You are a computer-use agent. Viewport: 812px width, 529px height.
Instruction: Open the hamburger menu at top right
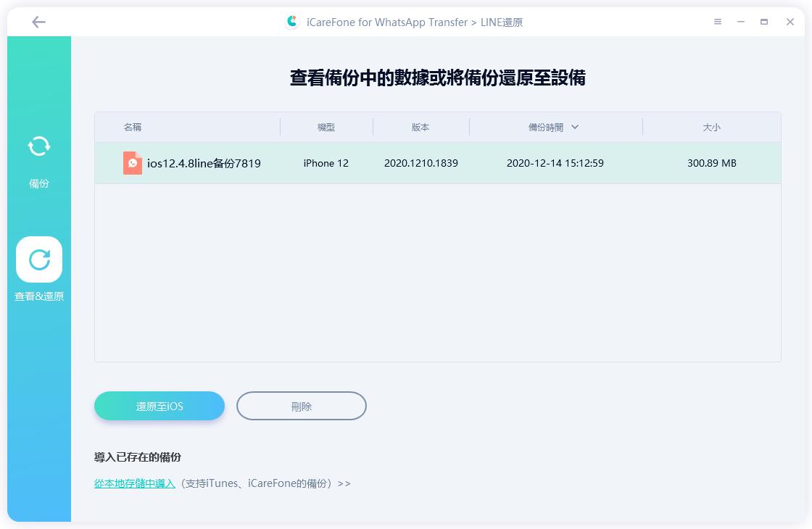717,22
